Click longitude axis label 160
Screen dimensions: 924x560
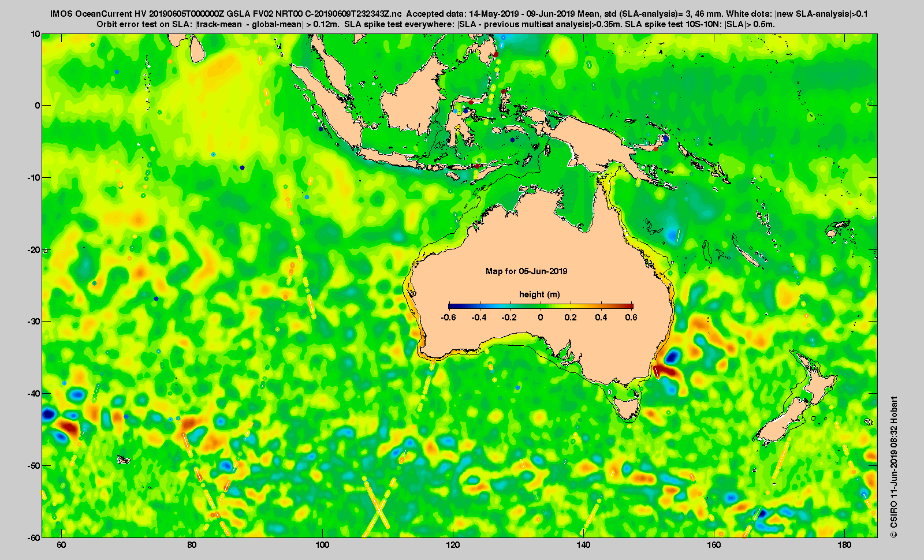pos(714,545)
